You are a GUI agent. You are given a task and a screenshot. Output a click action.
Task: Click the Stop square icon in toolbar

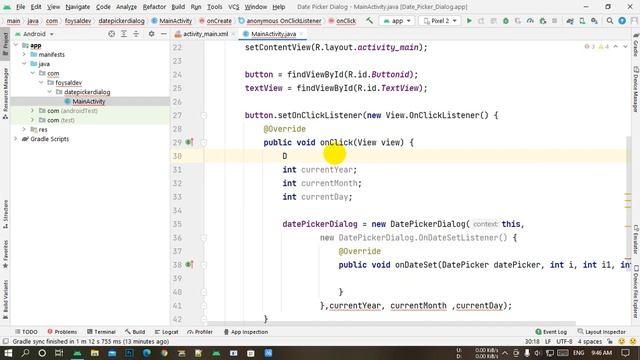[554, 20]
